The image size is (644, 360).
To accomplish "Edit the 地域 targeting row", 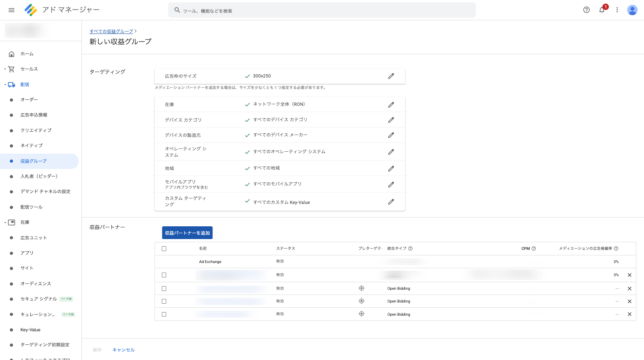I will click(x=391, y=168).
